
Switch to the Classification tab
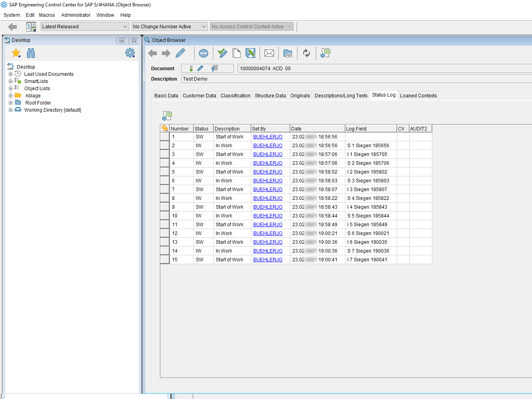coord(235,96)
